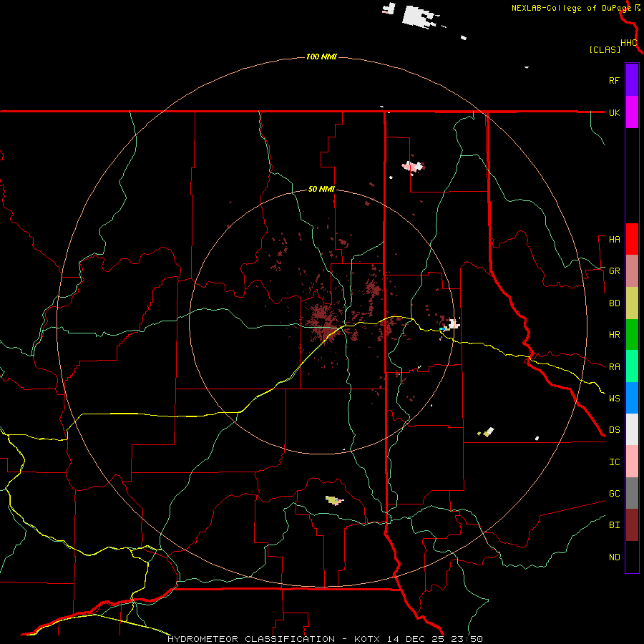Viewport: 644px width, 644px height.
Task: Click the HHC product code text
Action: pos(628,43)
